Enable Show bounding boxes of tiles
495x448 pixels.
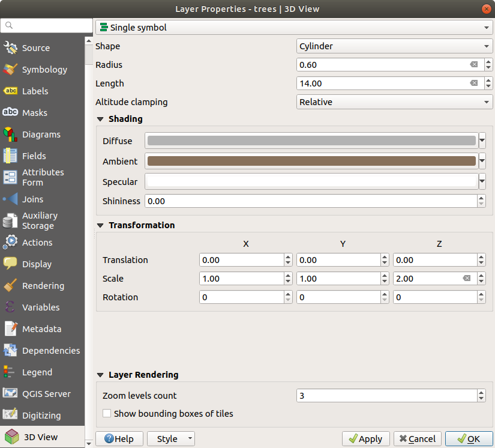[x=107, y=414]
